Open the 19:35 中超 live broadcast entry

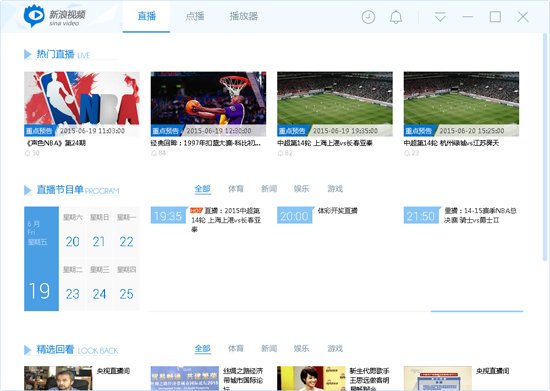tap(206, 220)
